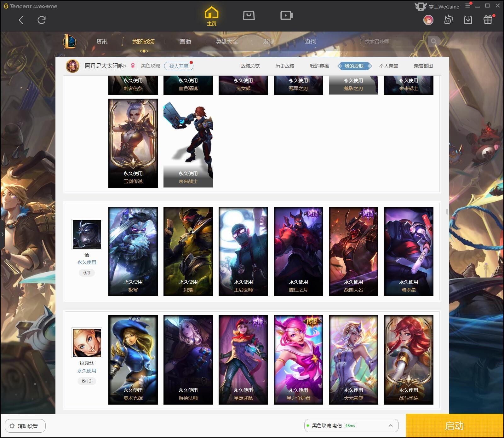Image resolution: width=504 pixels, height=438 pixels.
Task: Open the 主页 home icon
Action: point(211,16)
